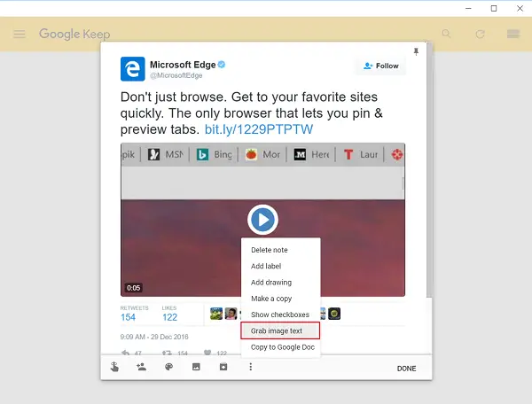Choose Delete note from the menu
Screen dimensions: 532x404
tap(280, 250)
